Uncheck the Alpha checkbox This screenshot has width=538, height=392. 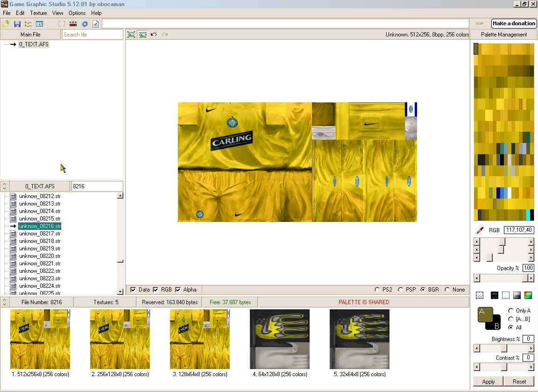coord(178,290)
